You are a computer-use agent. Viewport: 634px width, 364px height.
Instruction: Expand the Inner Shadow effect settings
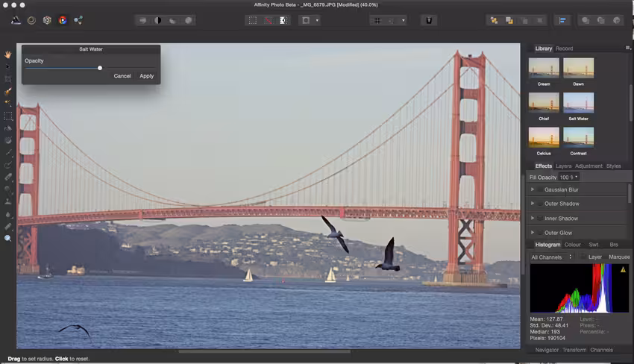coord(533,219)
